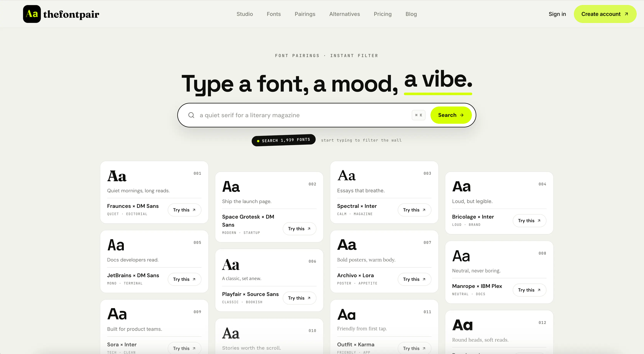The width and height of the screenshot is (644, 354).
Task: Click the 'Loud, but legible.' text
Action: 472,201
